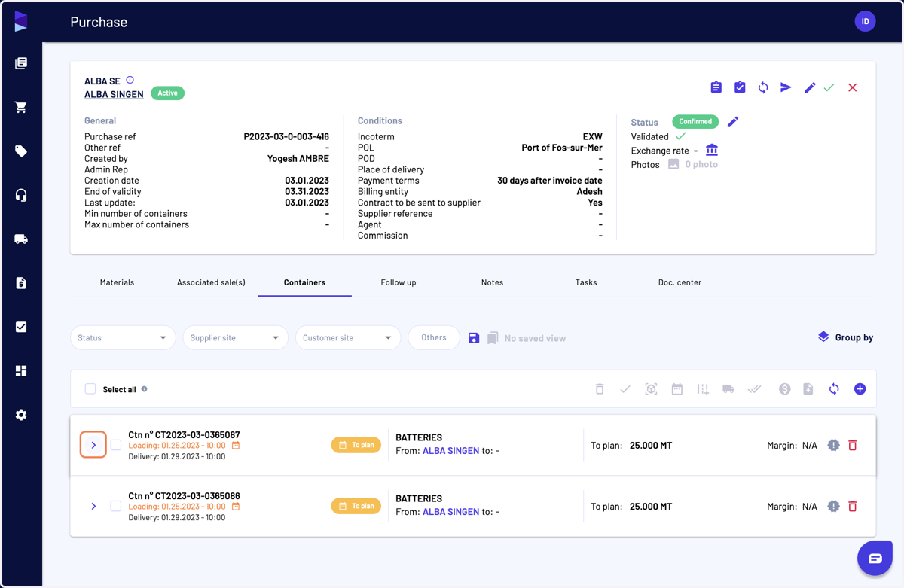Open the truck logistics sidebar section
This screenshot has width=904, height=588.
pyautogui.click(x=21, y=239)
